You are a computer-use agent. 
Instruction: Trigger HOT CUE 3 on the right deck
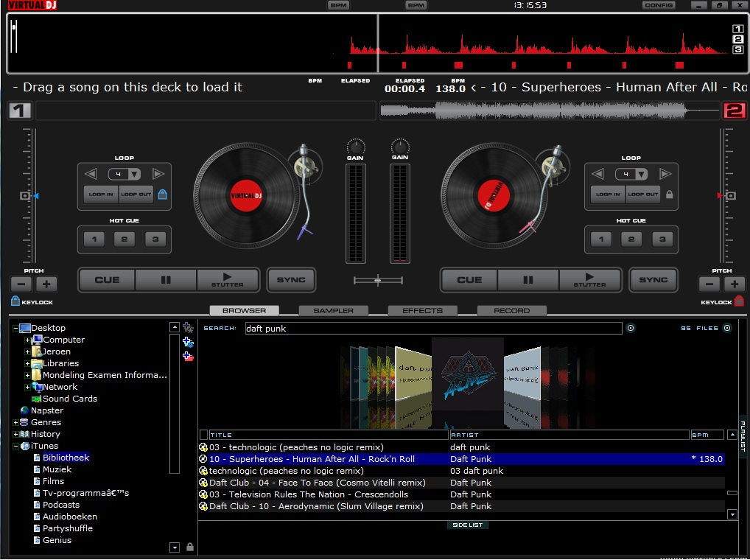coord(661,239)
